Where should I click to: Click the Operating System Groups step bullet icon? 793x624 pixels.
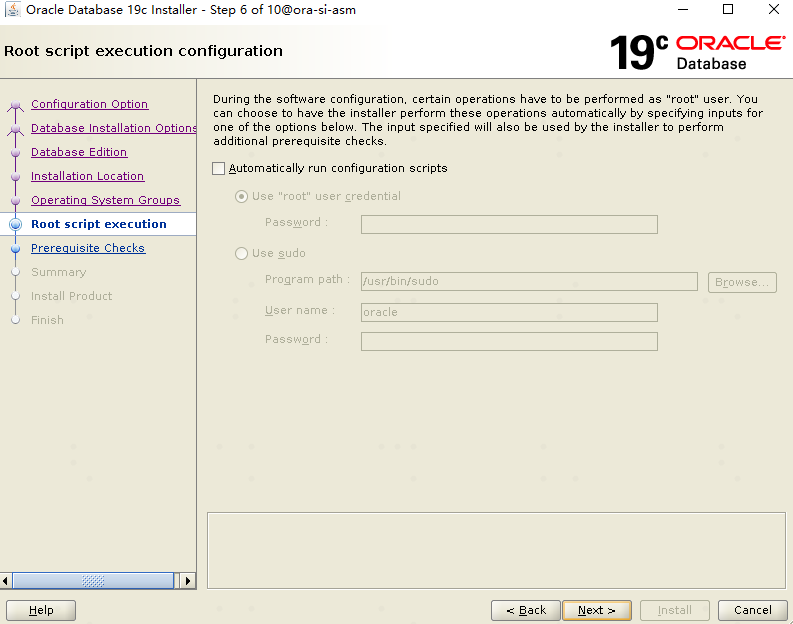[x=16, y=201]
